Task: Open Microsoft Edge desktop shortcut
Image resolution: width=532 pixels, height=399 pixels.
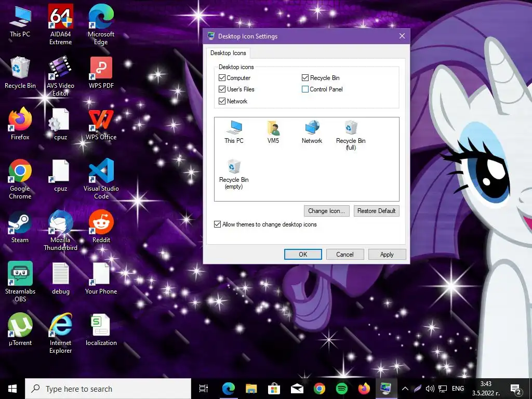Action: (101, 24)
